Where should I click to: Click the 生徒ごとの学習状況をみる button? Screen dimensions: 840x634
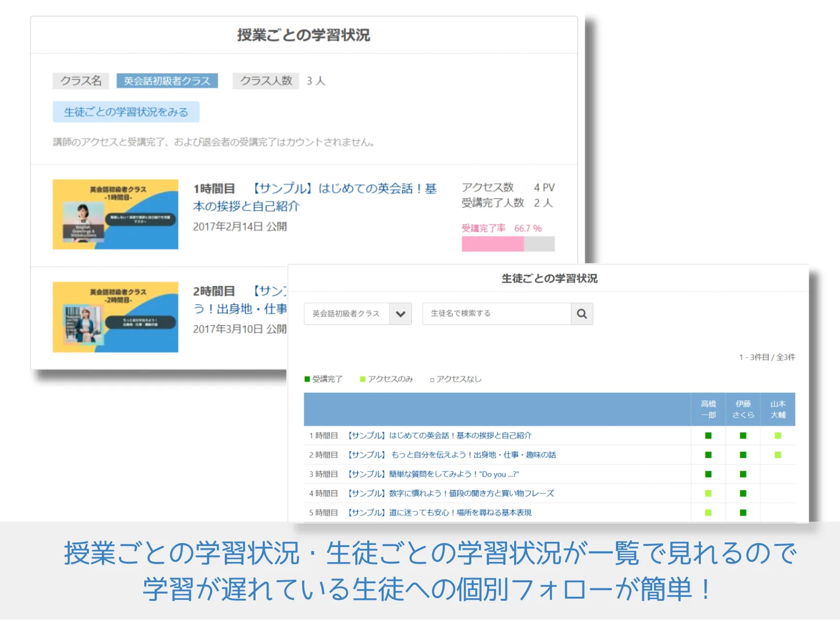pos(126,112)
